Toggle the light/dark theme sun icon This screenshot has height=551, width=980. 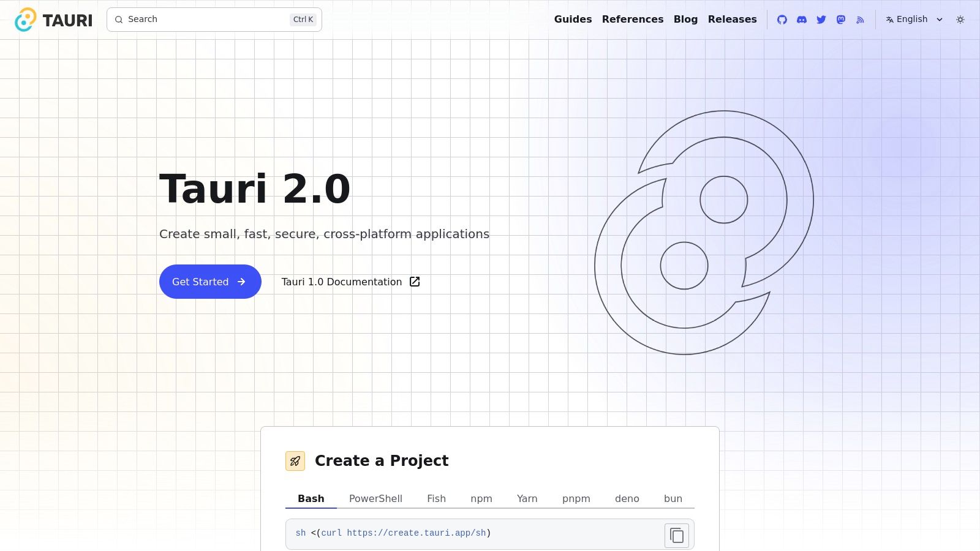(960, 20)
